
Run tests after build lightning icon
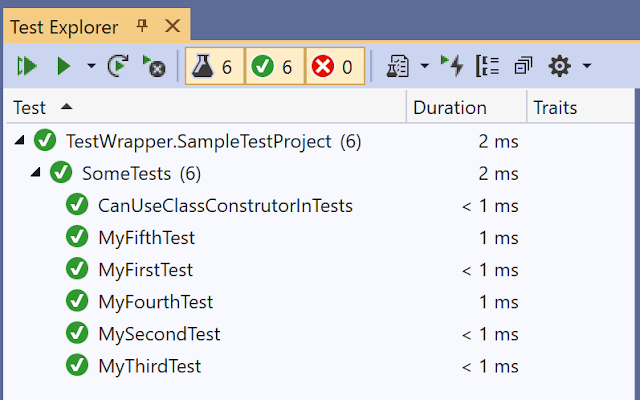click(452, 66)
